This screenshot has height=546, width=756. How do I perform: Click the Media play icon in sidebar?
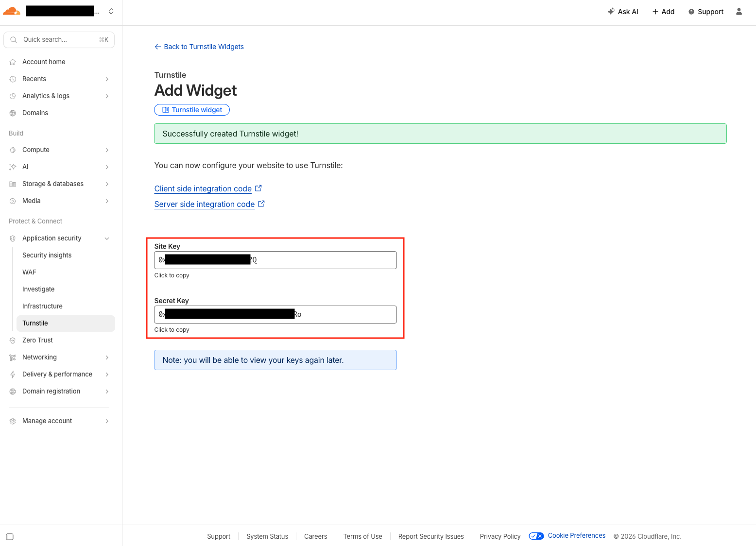(x=13, y=201)
